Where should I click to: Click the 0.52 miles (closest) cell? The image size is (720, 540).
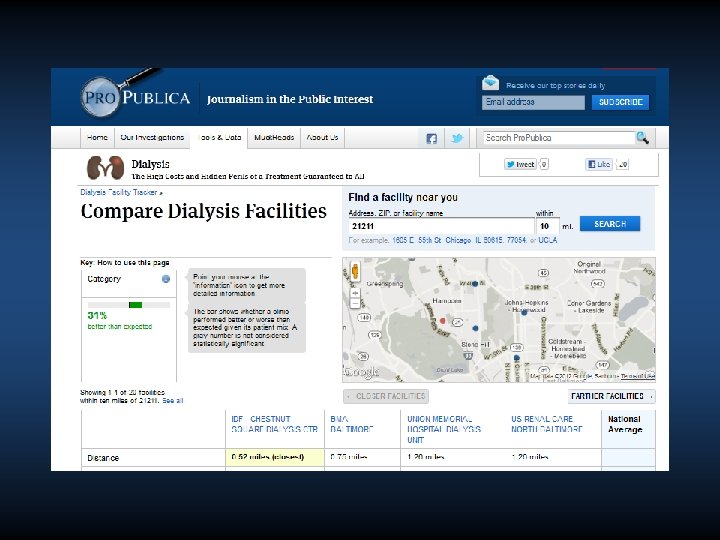275,457
